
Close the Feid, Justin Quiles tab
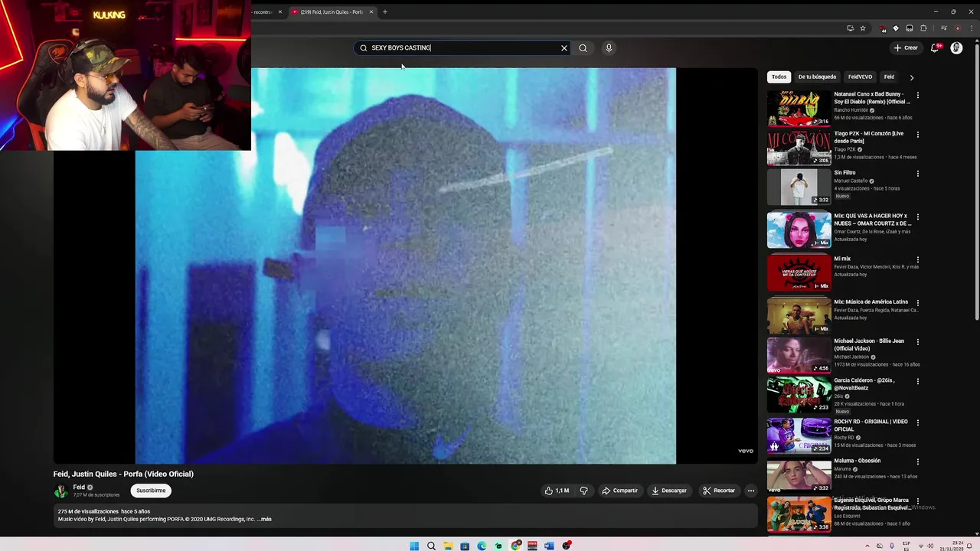point(371,11)
